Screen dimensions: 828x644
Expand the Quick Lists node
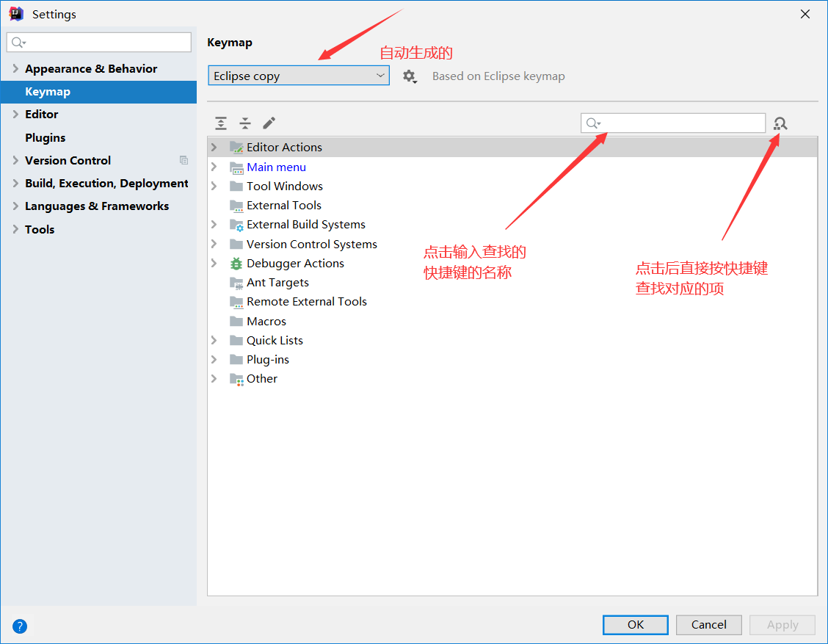(x=214, y=340)
